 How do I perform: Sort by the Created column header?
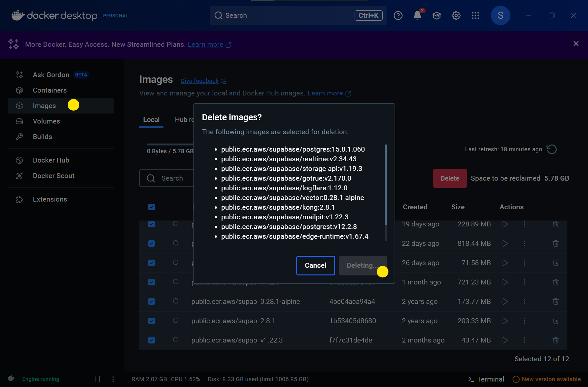(x=415, y=207)
